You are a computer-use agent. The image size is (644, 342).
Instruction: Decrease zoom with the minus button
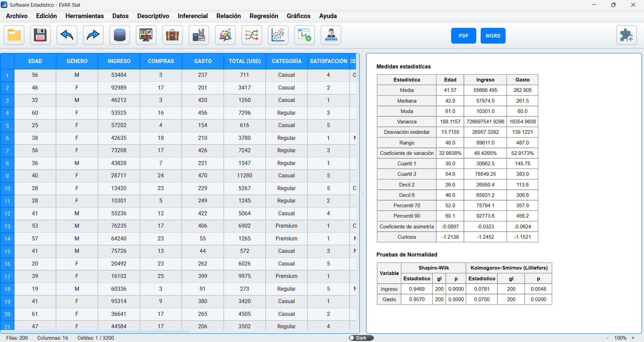point(607,338)
